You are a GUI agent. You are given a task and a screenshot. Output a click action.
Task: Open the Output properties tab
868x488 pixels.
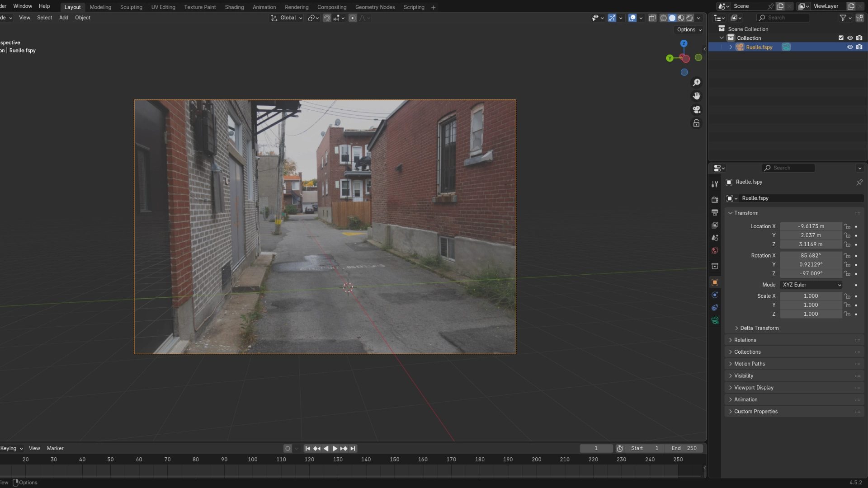click(x=715, y=212)
